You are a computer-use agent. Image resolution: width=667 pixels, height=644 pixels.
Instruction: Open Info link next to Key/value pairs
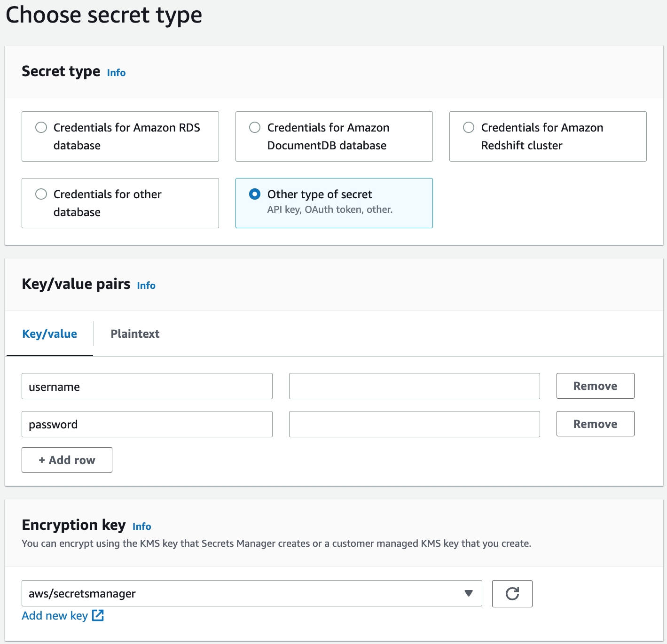click(x=146, y=286)
